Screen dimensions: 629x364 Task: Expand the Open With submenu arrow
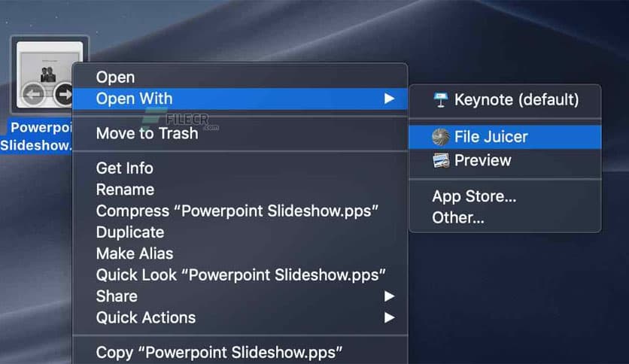pos(389,99)
